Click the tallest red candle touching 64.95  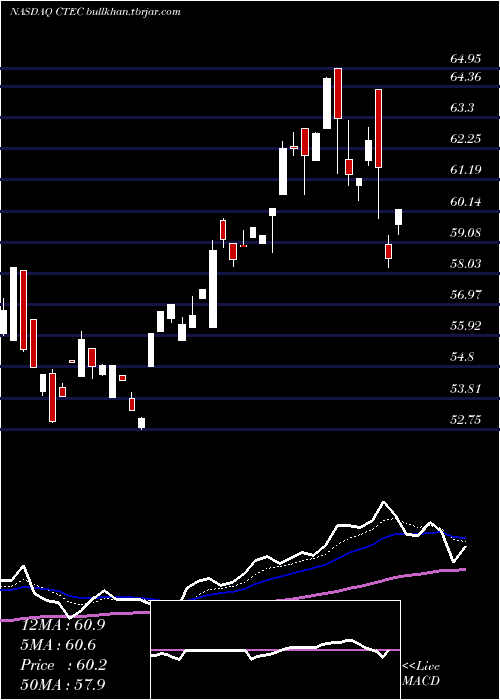(x=338, y=93)
